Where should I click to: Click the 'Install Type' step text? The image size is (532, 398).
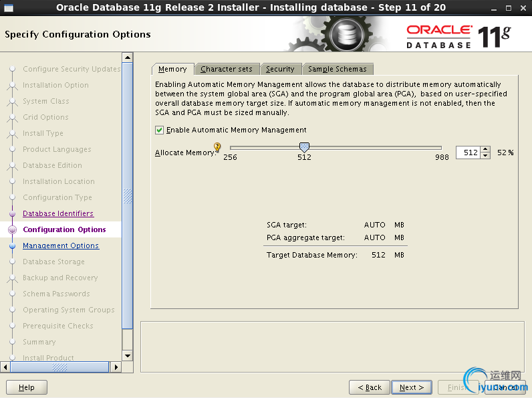43,134
